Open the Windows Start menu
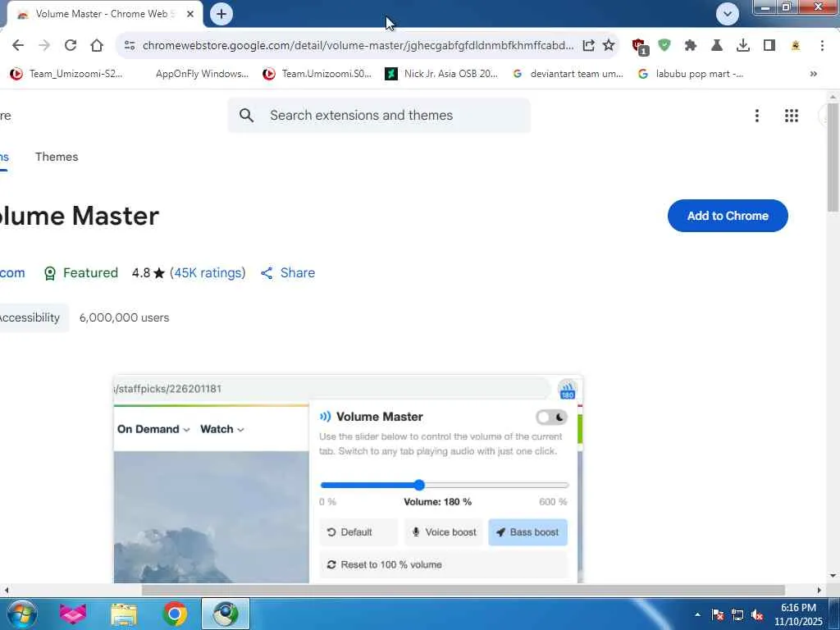Screen dimensions: 840x630 click(x=22, y=614)
